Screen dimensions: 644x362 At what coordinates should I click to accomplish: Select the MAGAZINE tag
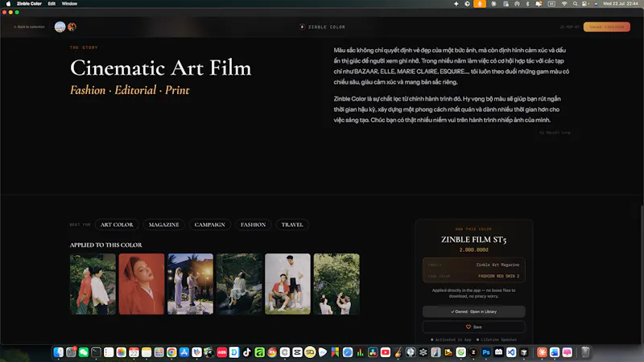click(164, 224)
